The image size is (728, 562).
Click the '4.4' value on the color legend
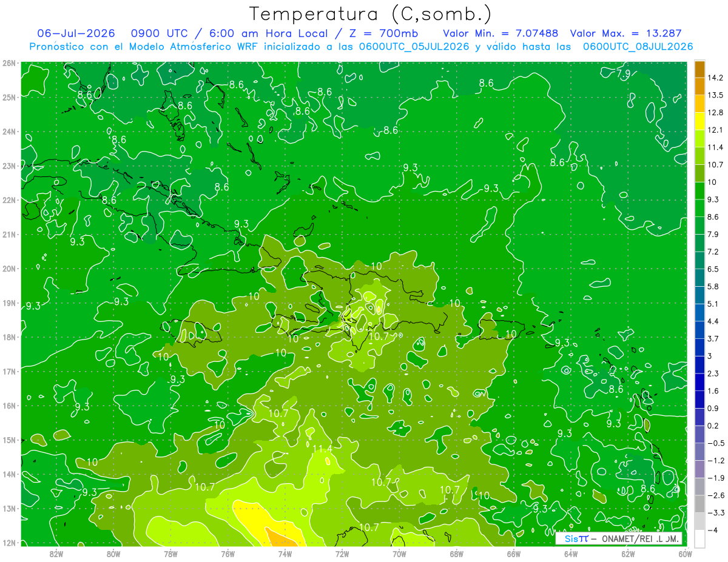click(x=713, y=321)
